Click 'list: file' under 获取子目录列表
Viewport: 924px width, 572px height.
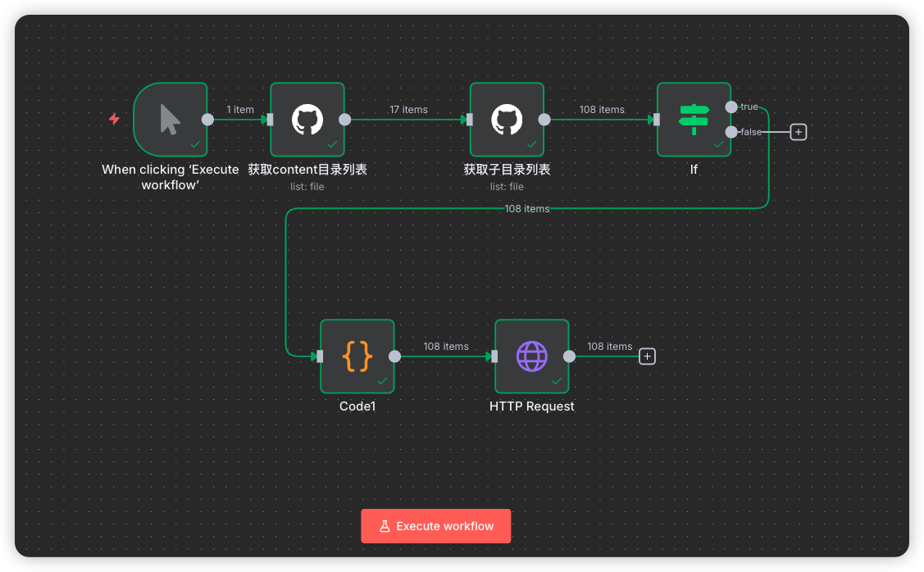[x=507, y=187]
